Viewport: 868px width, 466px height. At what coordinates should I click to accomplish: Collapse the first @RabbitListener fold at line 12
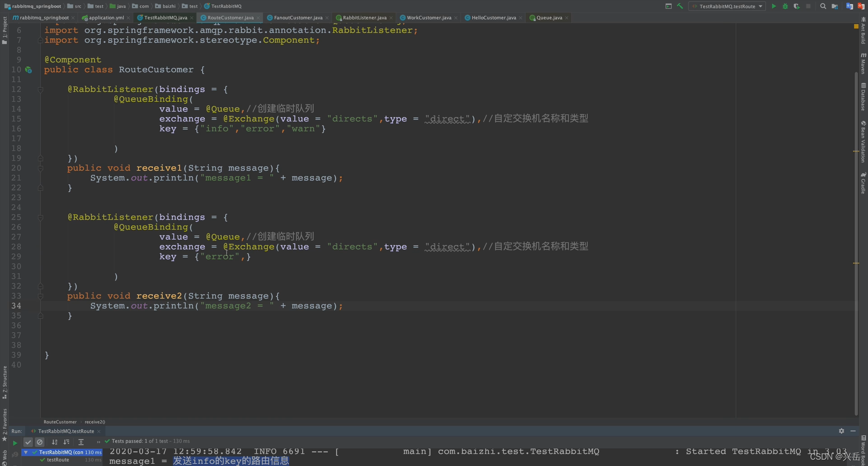[40, 90]
